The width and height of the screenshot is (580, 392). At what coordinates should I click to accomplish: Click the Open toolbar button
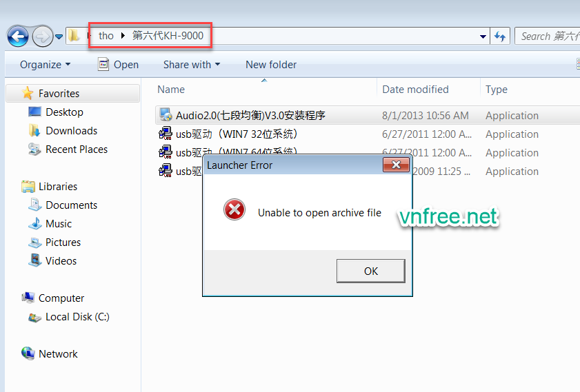[118, 64]
